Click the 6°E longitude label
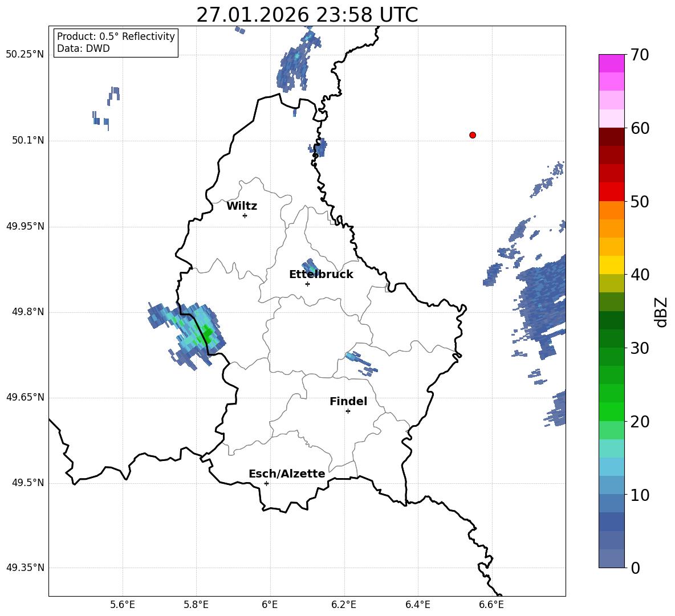Image resolution: width=675 pixels, height=616 pixels. [x=270, y=605]
